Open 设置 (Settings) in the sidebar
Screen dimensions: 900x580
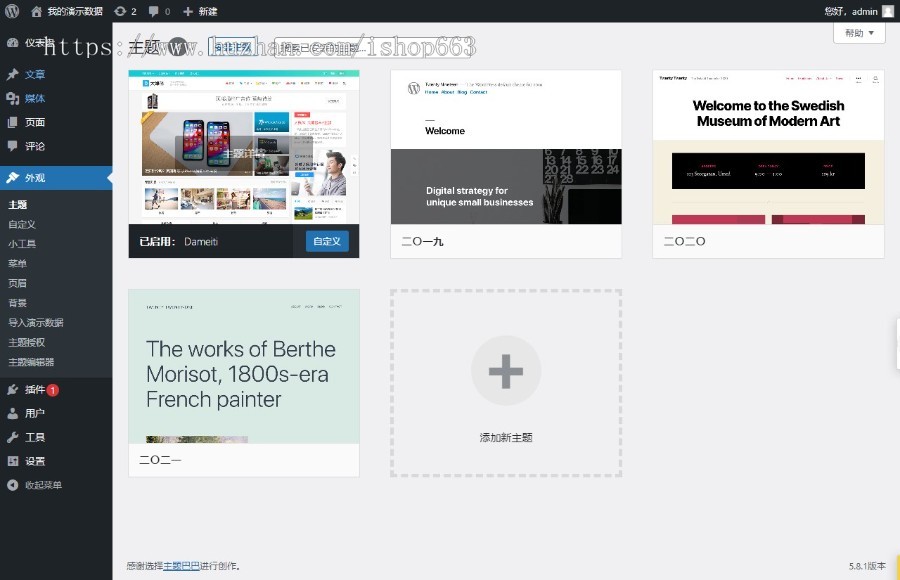(35, 461)
